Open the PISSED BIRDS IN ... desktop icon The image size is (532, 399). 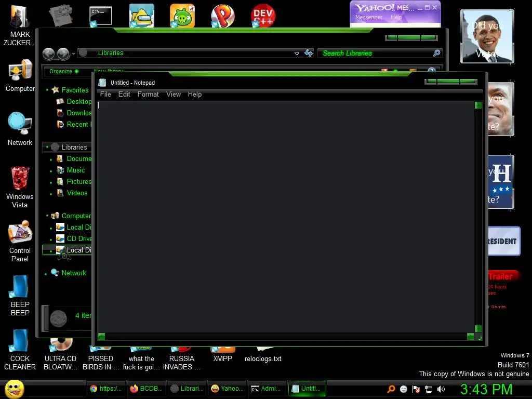[100, 358]
